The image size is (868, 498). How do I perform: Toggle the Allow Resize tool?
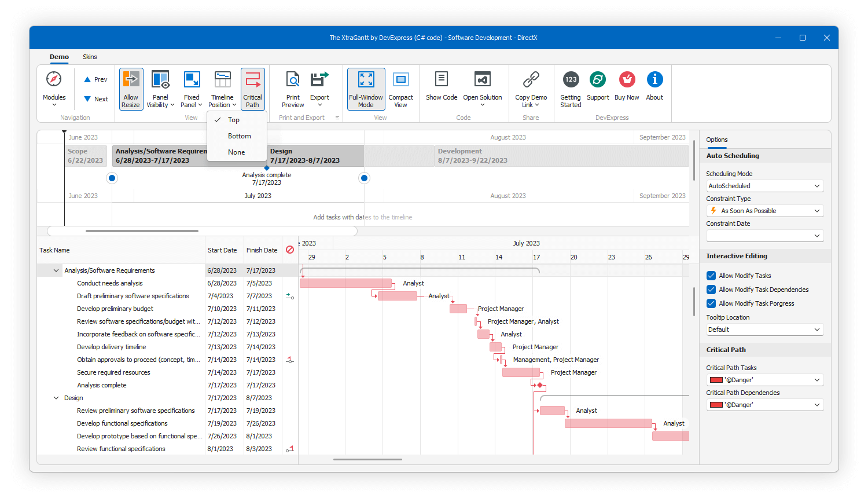(x=131, y=87)
